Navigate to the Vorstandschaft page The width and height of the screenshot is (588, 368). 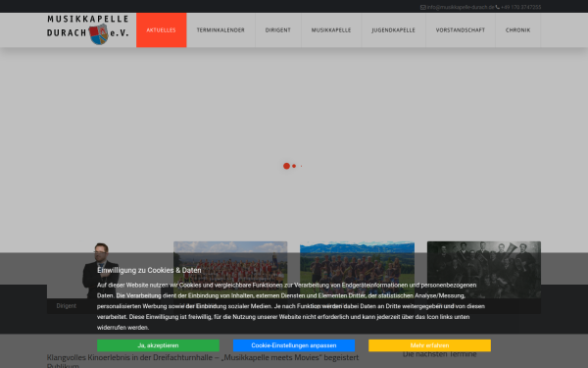click(x=461, y=30)
